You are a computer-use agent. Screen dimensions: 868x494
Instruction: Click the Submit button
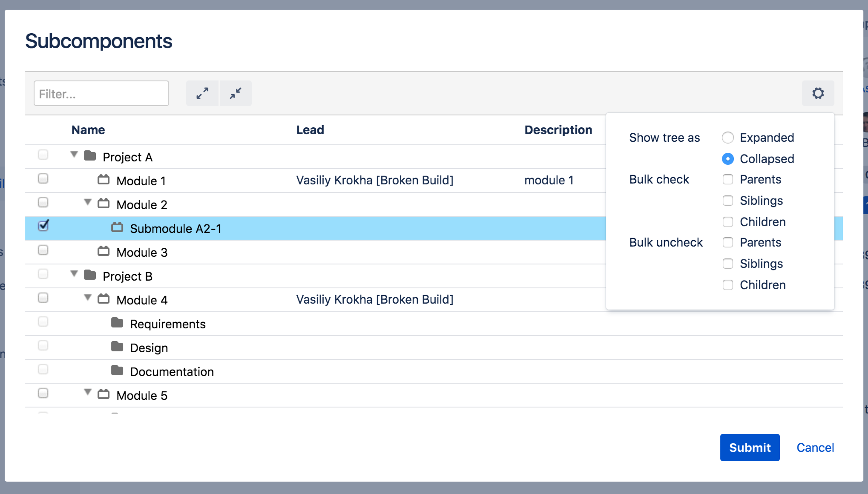coord(750,448)
